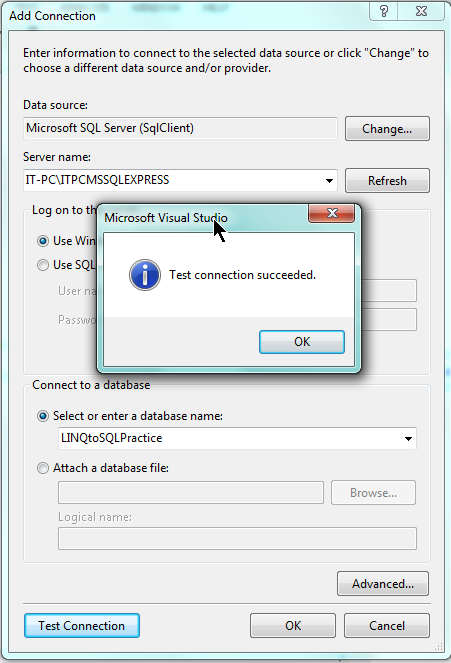Viewport: 451px width, 663px height.
Task: Expand the Server name dropdown arrow
Action: pyautogui.click(x=329, y=181)
